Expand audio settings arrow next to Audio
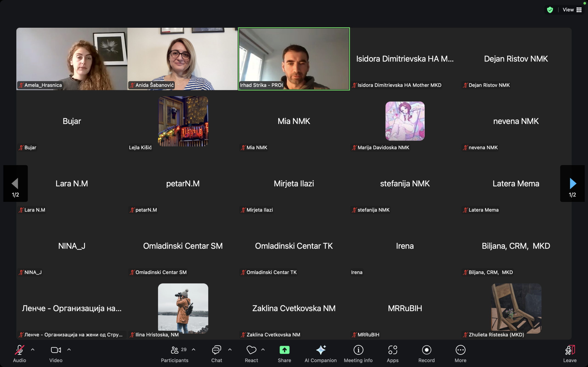The height and width of the screenshot is (367, 588). point(33,350)
